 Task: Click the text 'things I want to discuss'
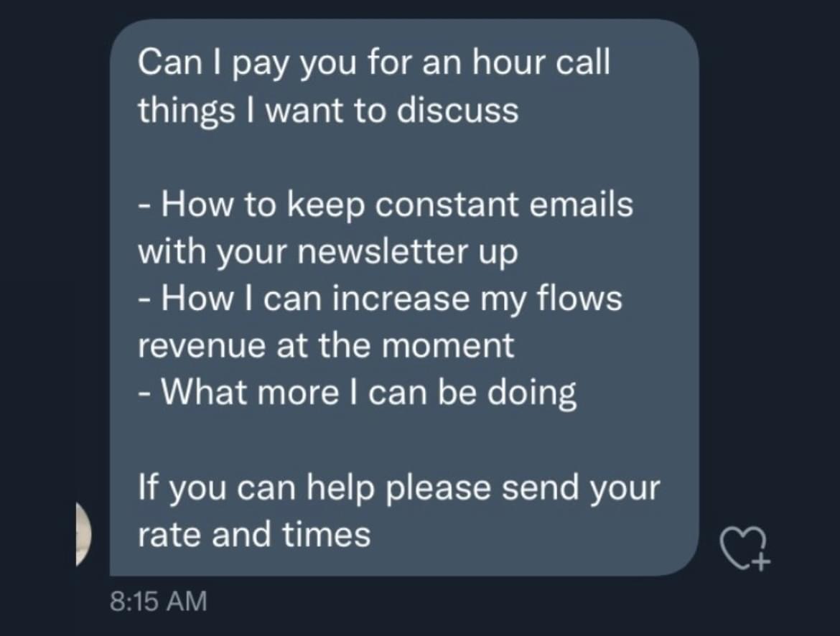point(328,111)
